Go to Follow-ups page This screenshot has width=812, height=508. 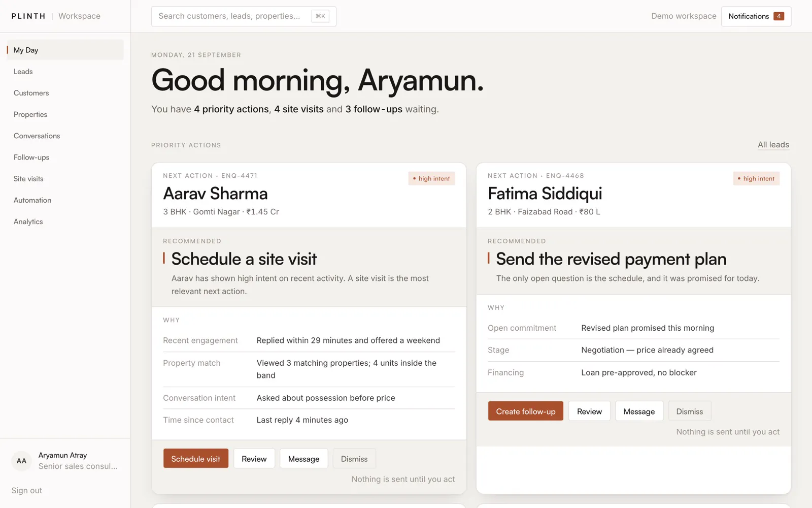click(x=65, y=157)
